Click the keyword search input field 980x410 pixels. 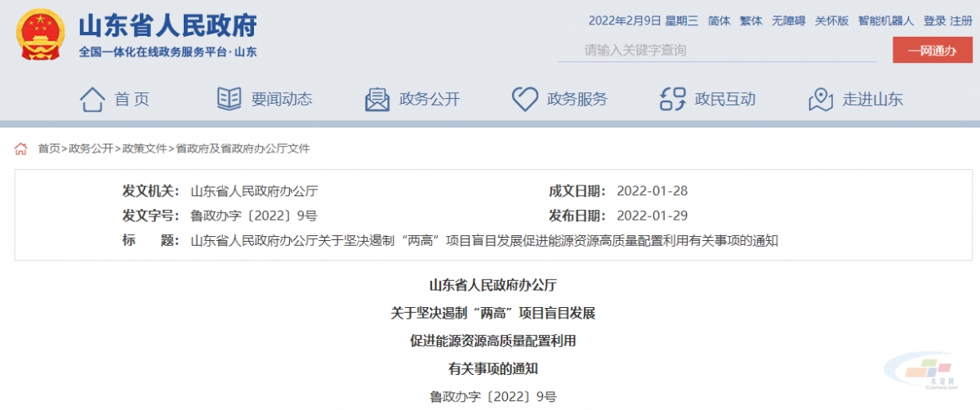(717, 51)
